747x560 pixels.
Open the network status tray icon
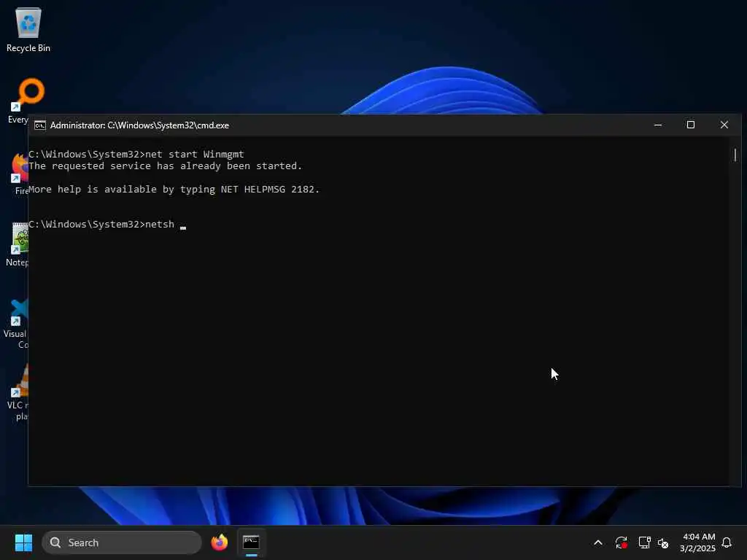coord(644,542)
